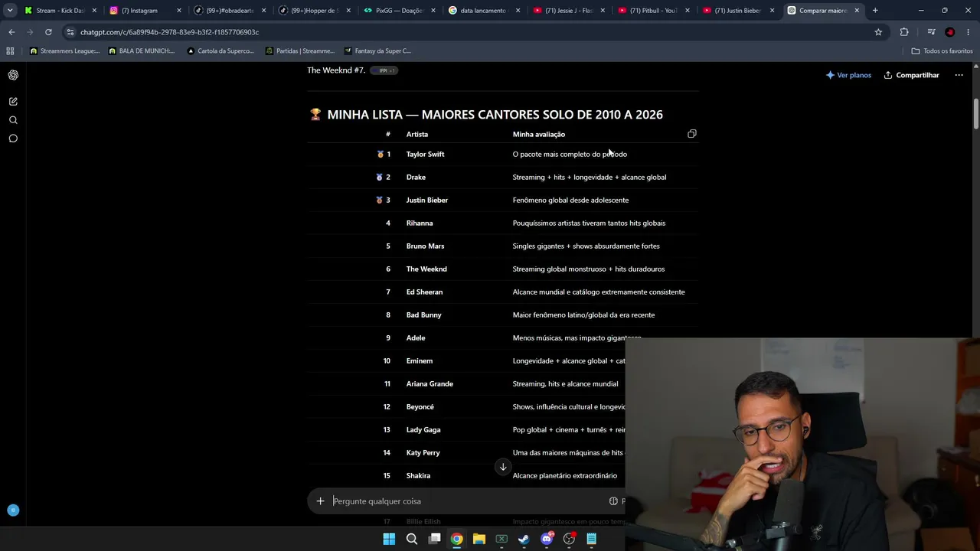
Task: Select the Bruno Mars table cell
Action: click(425, 246)
